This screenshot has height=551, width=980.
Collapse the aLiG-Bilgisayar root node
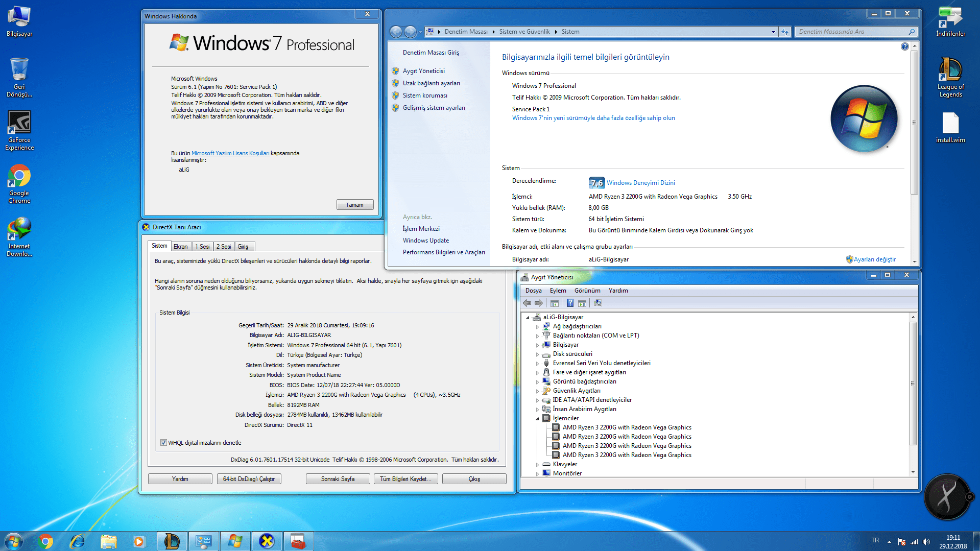pyautogui.click(x=528, y=317)
